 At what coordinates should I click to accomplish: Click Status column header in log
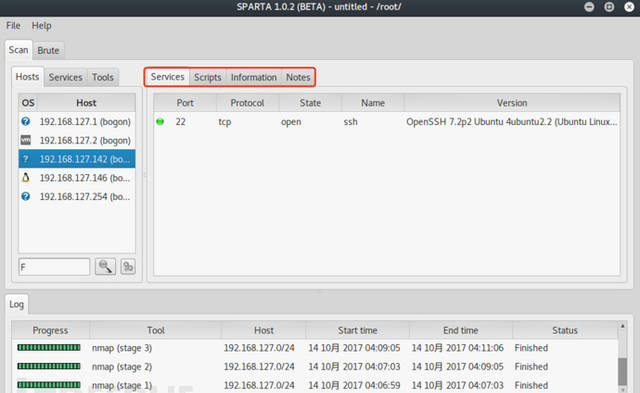[564, 330]
